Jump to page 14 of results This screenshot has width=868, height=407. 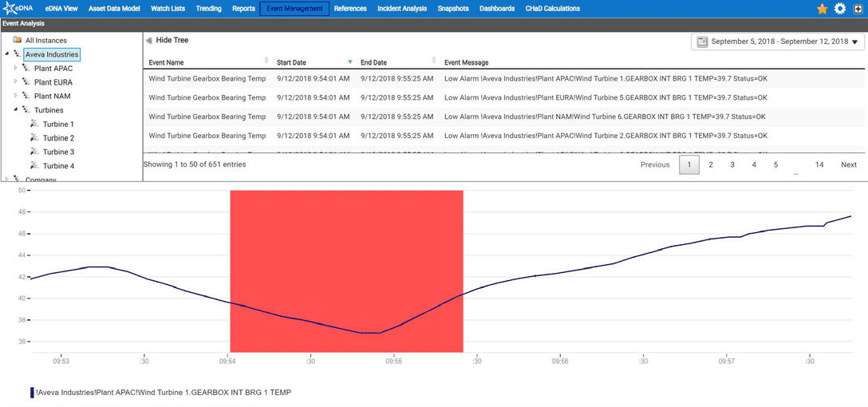pyautogui.click(x=819, y=164)
